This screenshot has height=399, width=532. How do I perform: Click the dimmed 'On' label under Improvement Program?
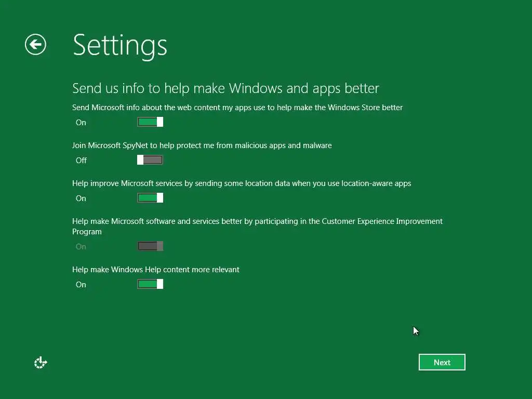81,247
